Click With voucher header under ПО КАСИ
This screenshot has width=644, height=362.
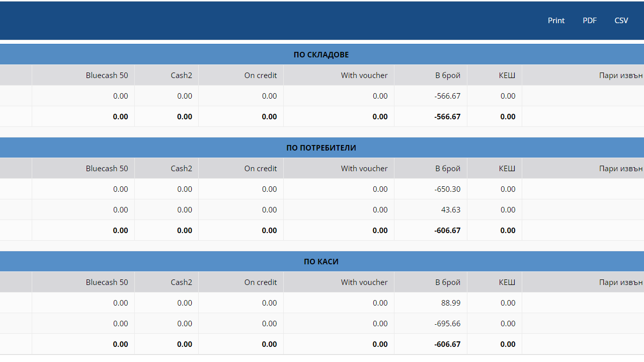364,282
